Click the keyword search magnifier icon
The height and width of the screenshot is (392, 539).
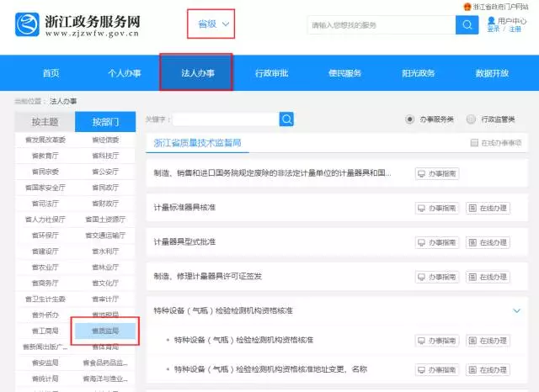pyautogui.click(x=287, y=119)
